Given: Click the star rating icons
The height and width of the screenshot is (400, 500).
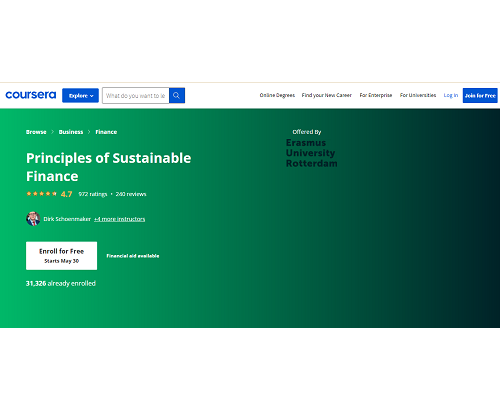Looking at the screenshot, I should [42, 194].
